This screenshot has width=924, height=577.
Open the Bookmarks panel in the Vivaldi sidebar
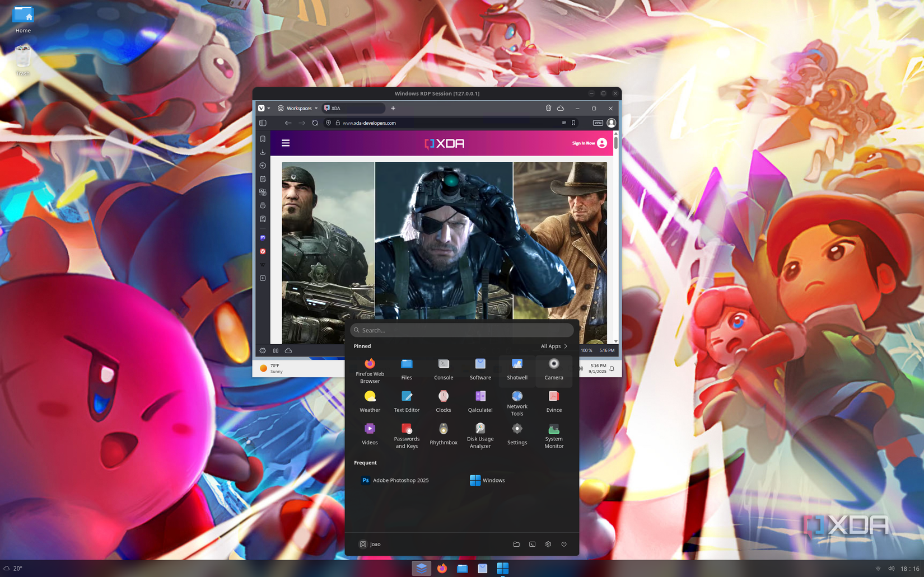[x=263, y=139]
